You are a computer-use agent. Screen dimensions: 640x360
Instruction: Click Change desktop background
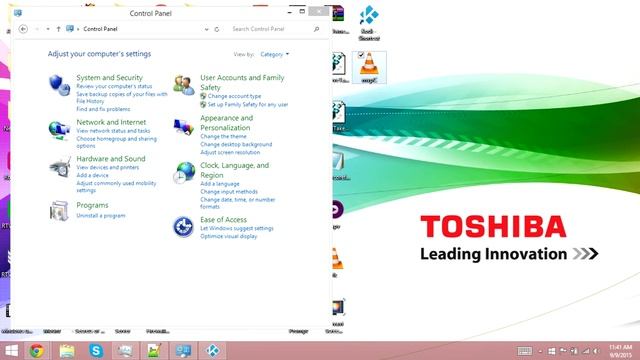236,144
